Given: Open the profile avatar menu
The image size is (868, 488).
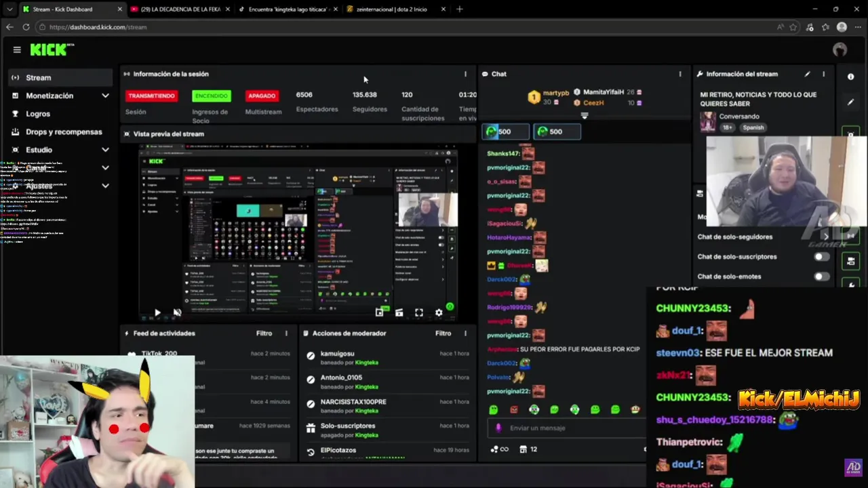Looking at the screenshot, I should pyautogui.click(x=840, y=49).
